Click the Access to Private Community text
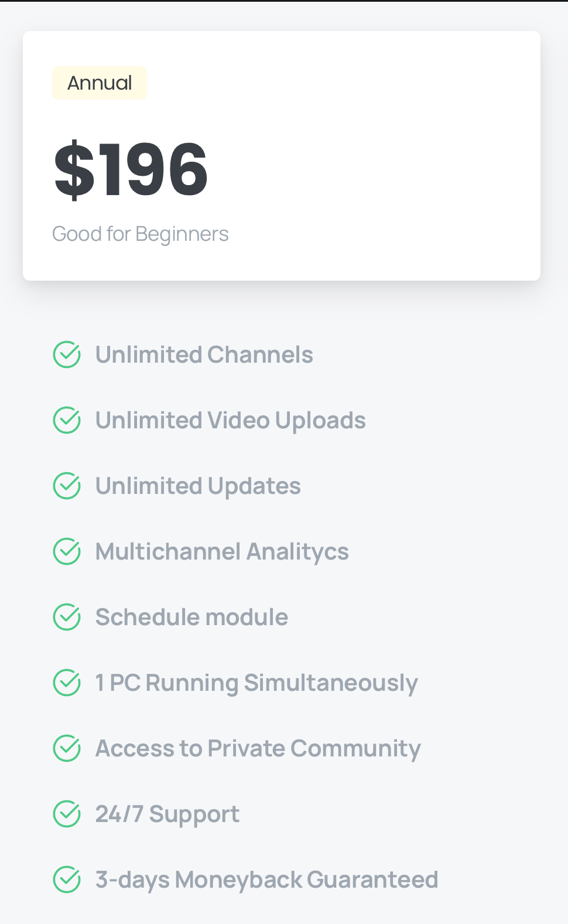Image resolution: width=568 pixels, height=924 pixels. (x=258, y=749)
